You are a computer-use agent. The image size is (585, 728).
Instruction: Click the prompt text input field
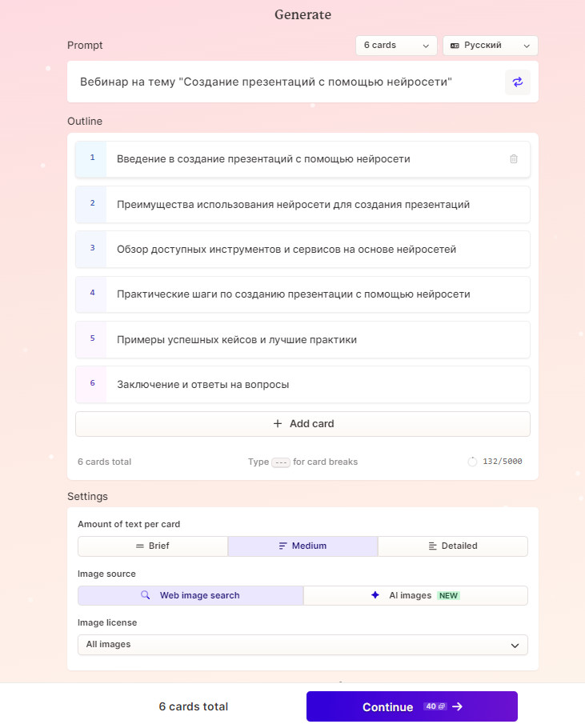(288, 82)
